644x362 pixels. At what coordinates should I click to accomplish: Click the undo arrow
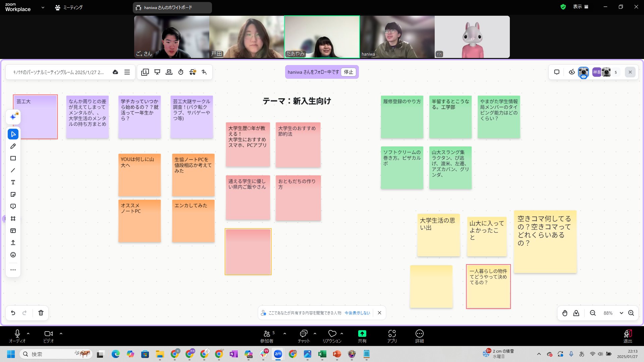coord(13,313)
